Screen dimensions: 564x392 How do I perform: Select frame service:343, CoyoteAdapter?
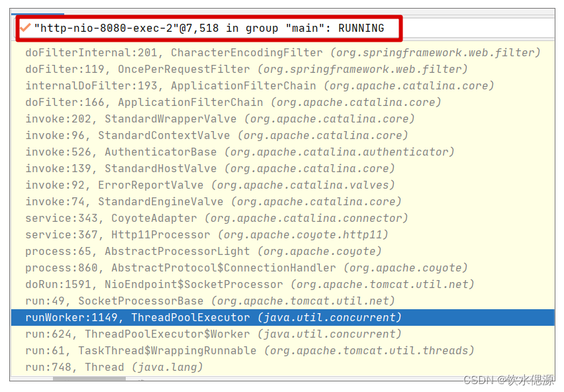(x=283, y=219)
